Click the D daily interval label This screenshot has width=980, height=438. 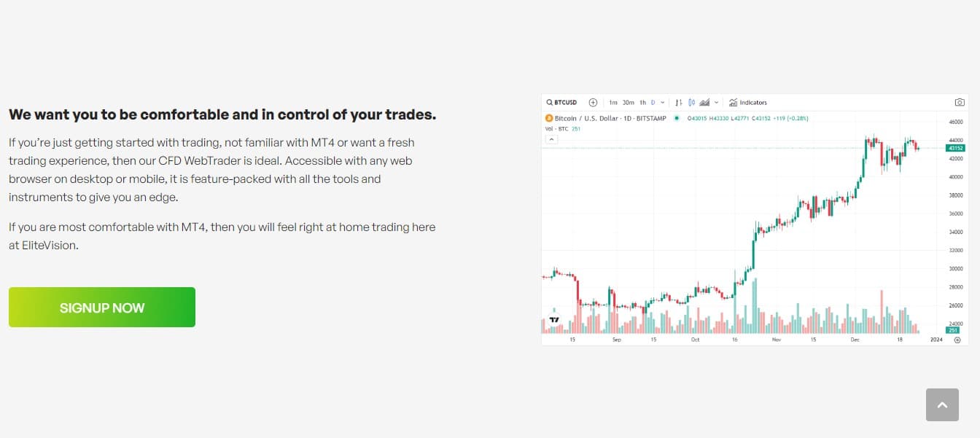[652, 102]
